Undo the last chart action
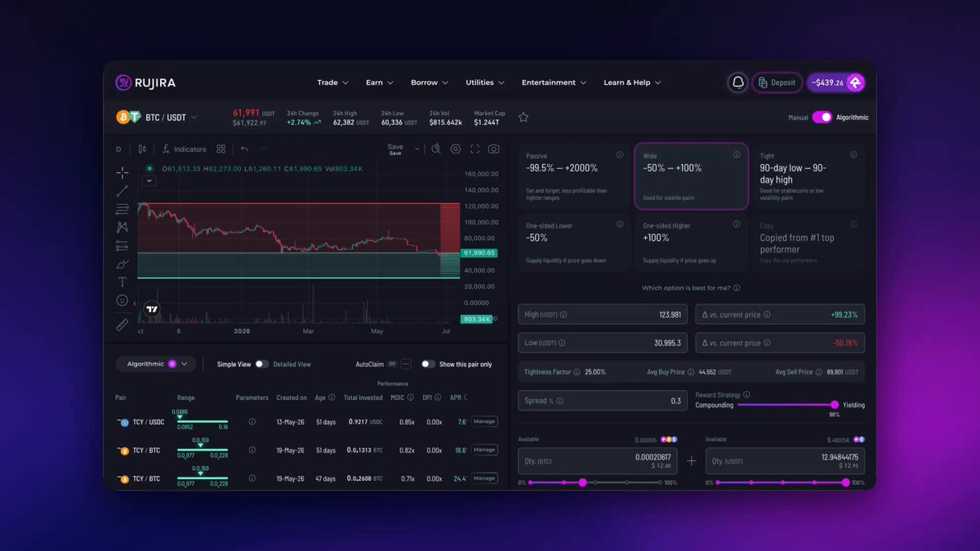The height and width of the screenshot is (551, 980). [244, 149]
